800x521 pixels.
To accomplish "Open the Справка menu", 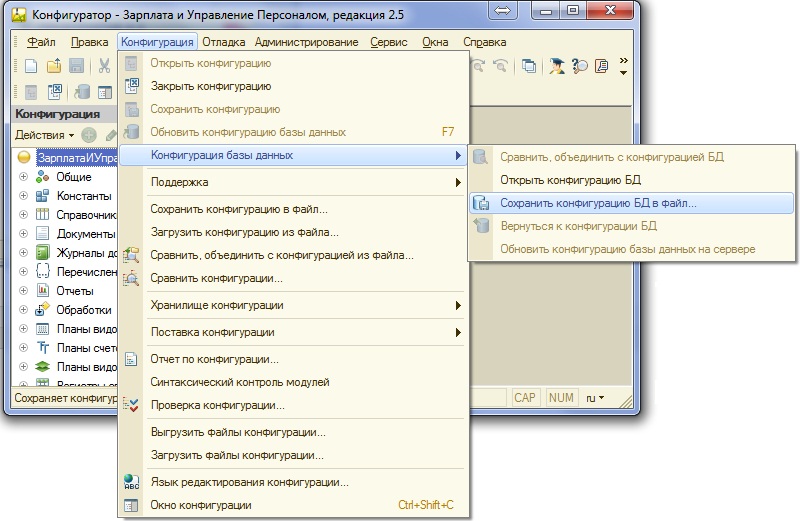I will (485, 42).
